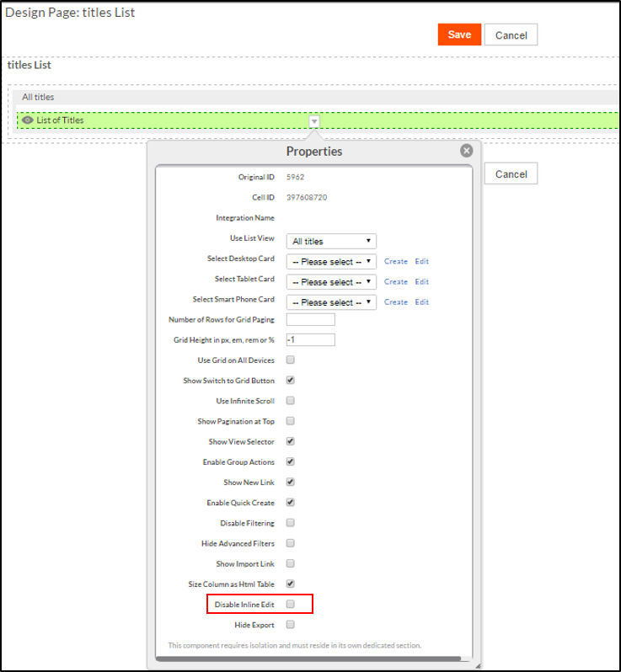
Task: Uncheck Enable Group Actions checkbox
Action: tap(291, 461)
